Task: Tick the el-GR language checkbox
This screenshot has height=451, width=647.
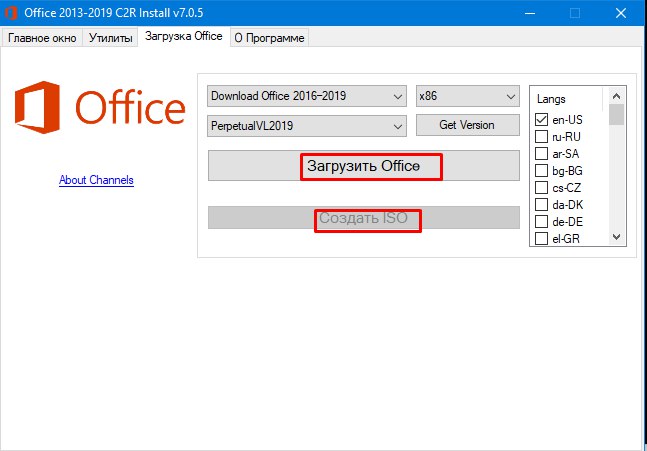Action: pos(541,238)
